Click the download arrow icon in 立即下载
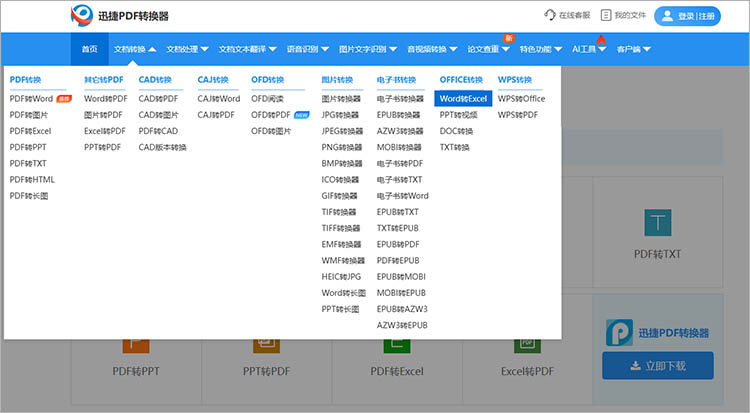 click(x=635, y=366)
